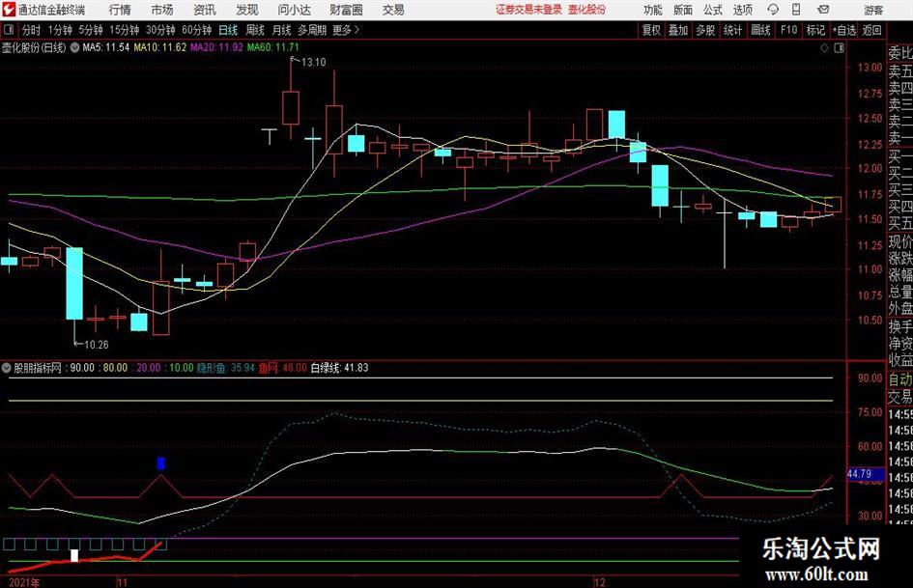This screenshot has width=913, height=588.
Task: Switch to the 15分钟 period tab
Action: click(125, 30)
